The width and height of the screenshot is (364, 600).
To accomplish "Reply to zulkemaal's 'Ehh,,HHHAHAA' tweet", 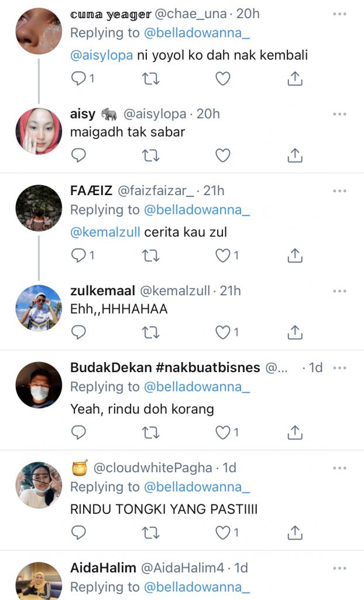I will 78,332.
